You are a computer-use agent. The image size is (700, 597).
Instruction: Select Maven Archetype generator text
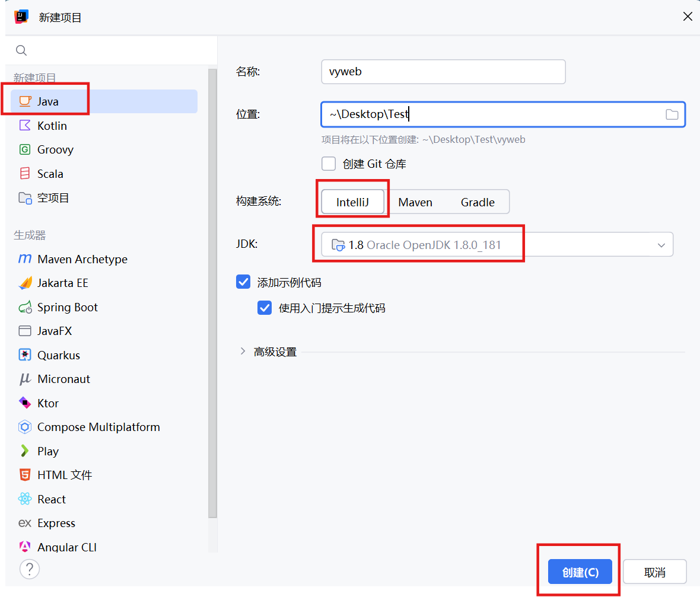82,259
